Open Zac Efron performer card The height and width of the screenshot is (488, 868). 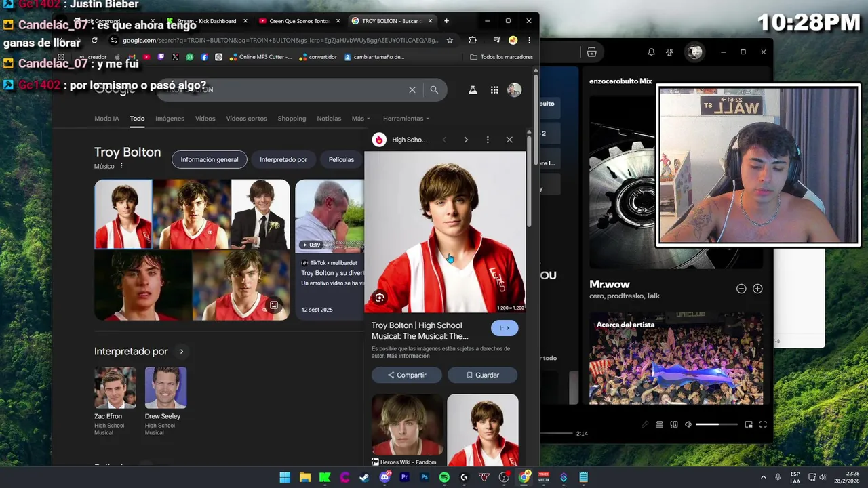(x=115, y=401)
